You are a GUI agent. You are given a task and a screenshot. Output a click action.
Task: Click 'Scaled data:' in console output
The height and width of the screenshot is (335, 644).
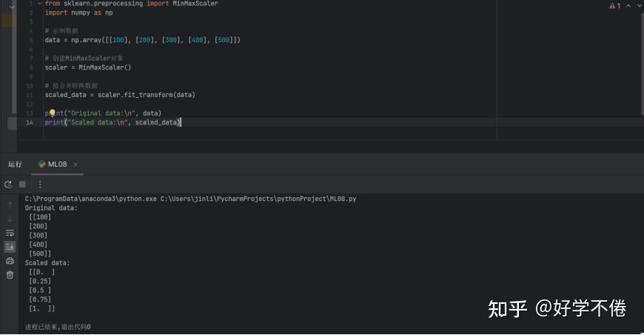click(x=47, y=263)
